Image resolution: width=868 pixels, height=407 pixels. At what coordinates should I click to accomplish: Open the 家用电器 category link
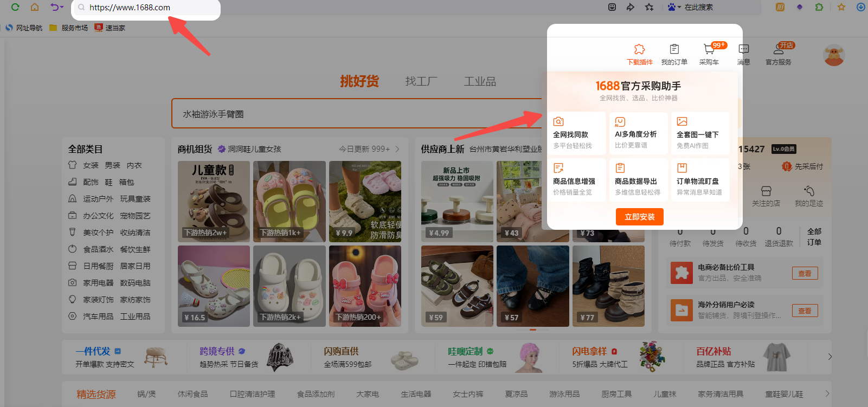(98, 283)
